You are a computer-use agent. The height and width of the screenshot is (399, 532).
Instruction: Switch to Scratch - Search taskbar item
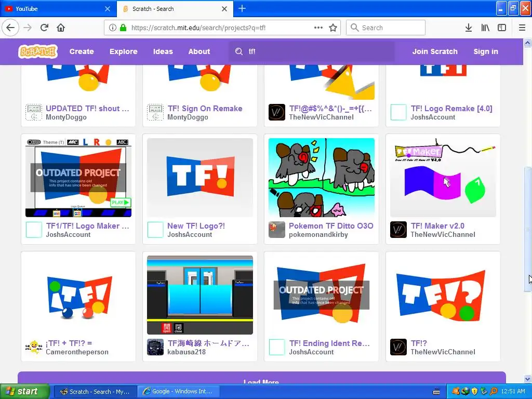click(x=96, y=392)
